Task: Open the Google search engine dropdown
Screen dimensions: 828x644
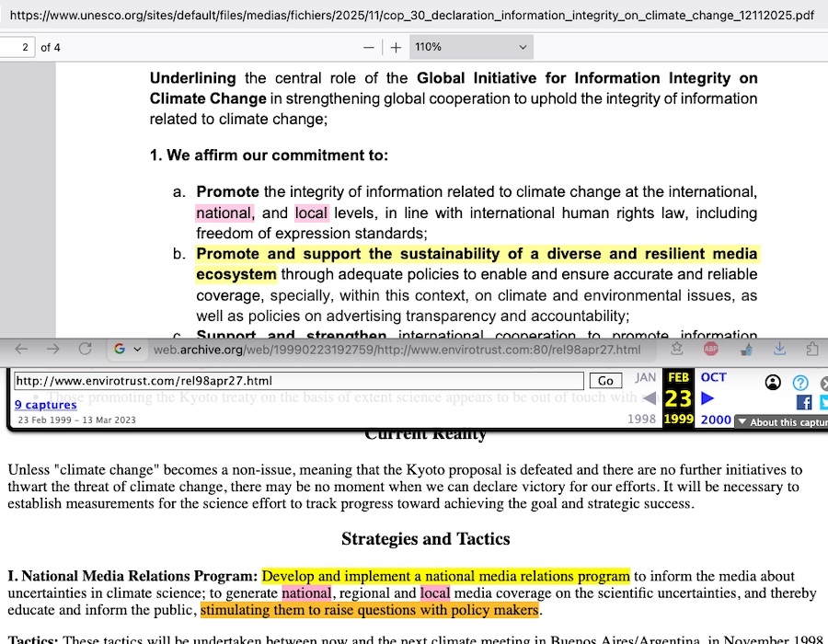Action: click(x=127, y=350)
